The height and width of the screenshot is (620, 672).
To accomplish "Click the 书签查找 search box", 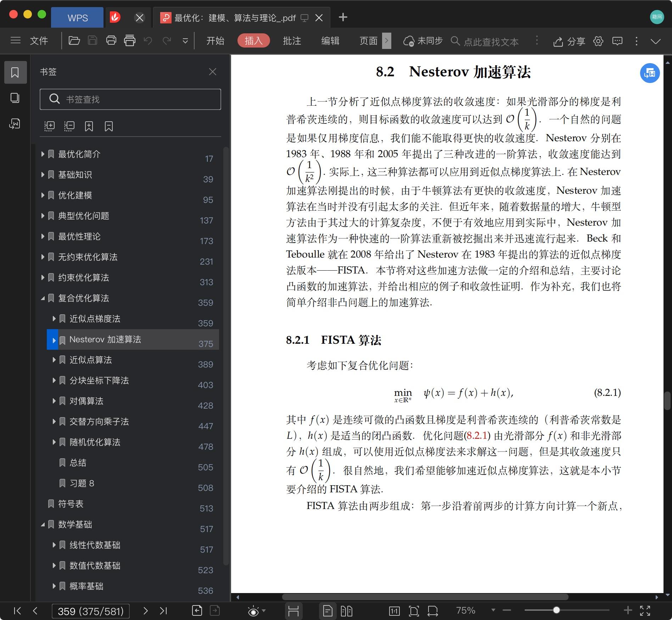I will [130, 99].
